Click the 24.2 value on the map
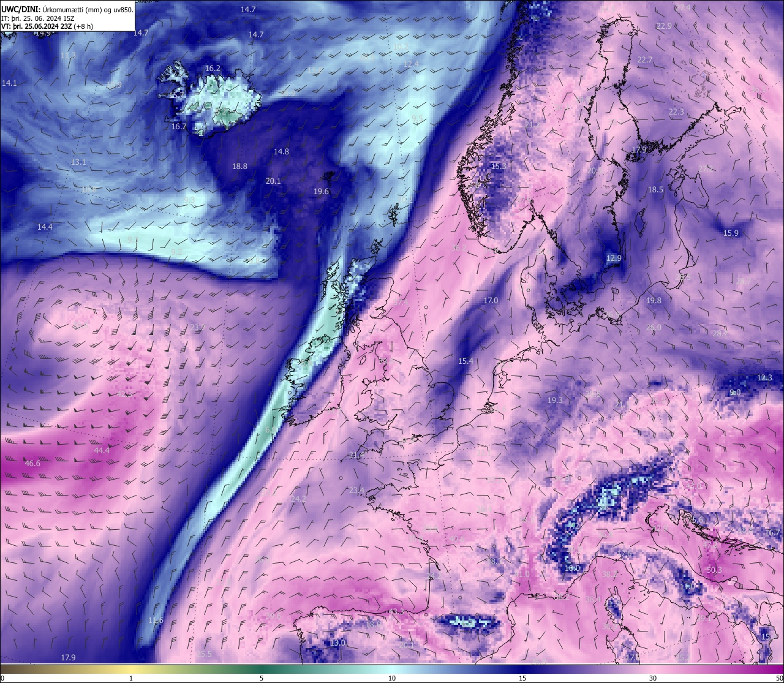This screenshot has width=784, height=683. click(x=298, y=499)
